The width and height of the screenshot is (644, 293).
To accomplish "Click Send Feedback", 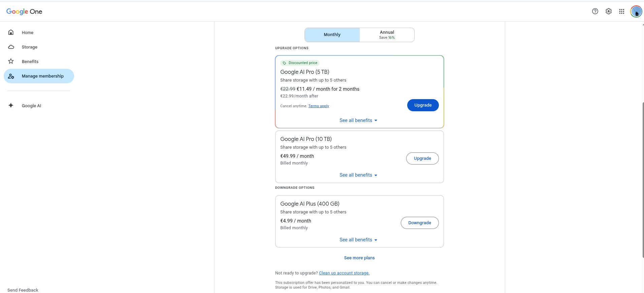I will tap(23, 290).
